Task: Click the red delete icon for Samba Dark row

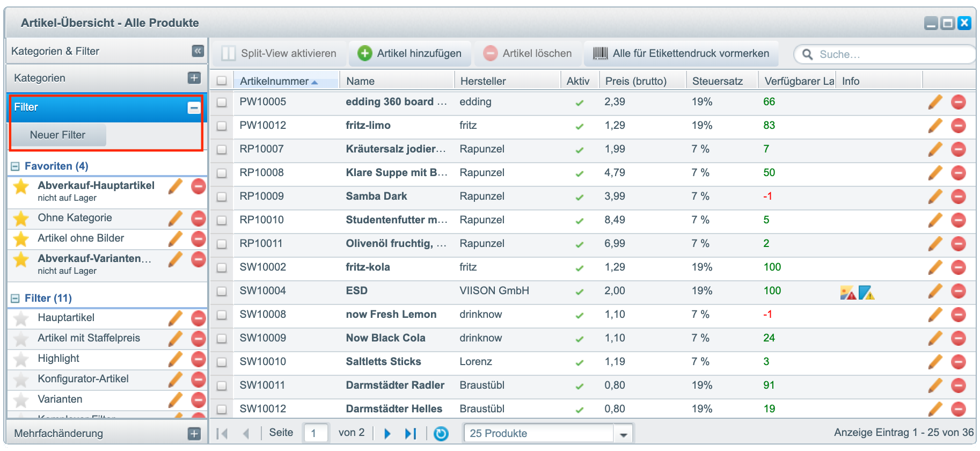Action: tap(958, 197)
